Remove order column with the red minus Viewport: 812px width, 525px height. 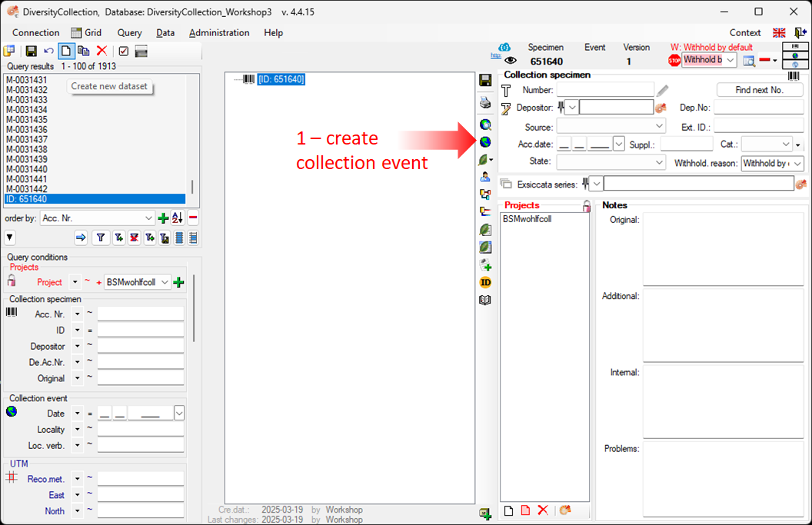[x=193, y=218]
